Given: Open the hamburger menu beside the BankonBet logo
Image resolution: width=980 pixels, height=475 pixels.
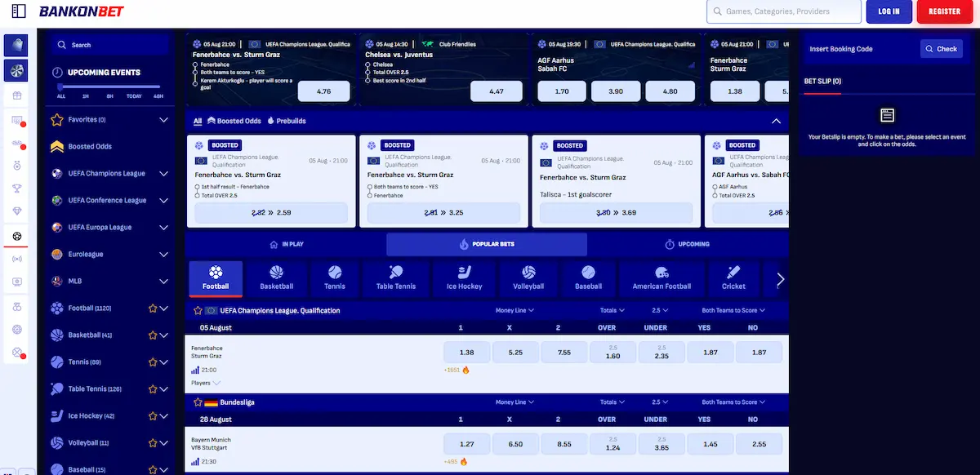Looking at the screenshot, I should [19, 11].
